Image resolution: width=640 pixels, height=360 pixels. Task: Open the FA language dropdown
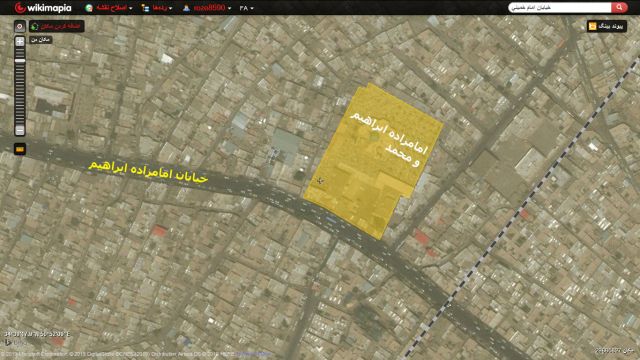247,8
